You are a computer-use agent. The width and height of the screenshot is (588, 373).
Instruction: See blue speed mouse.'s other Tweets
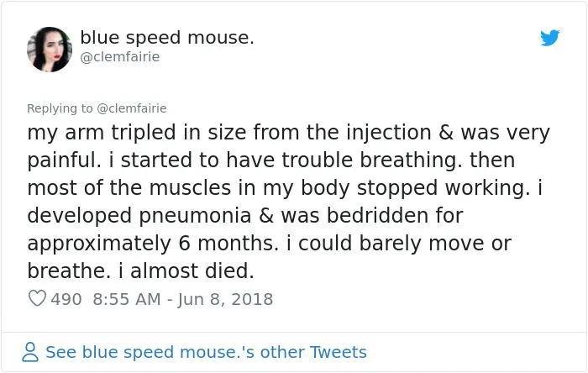click(x=206, y=352)
